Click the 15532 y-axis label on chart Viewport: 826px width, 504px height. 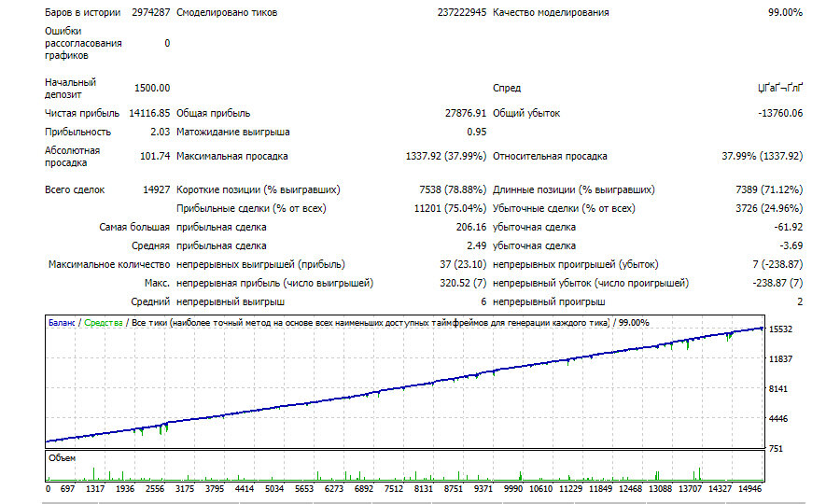(x=780, y=329)
